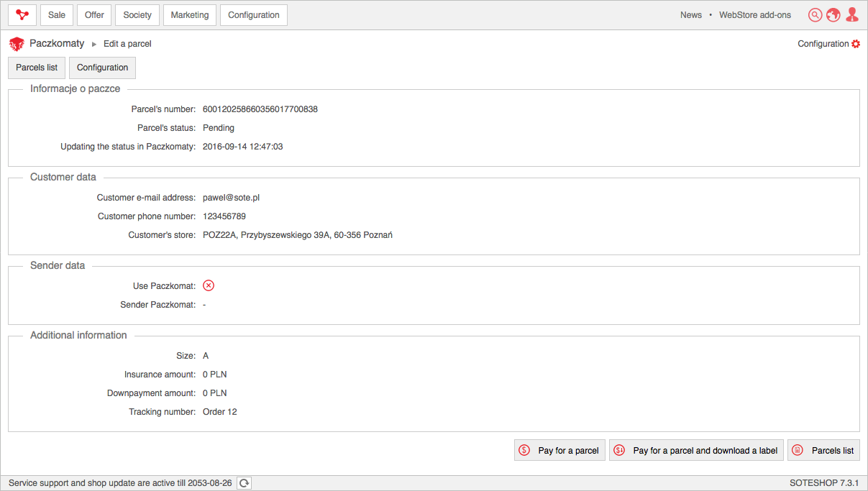Click the red cross Use Paczkomat indicator
The height and width of the screenshot is (491, 868).
209,285
